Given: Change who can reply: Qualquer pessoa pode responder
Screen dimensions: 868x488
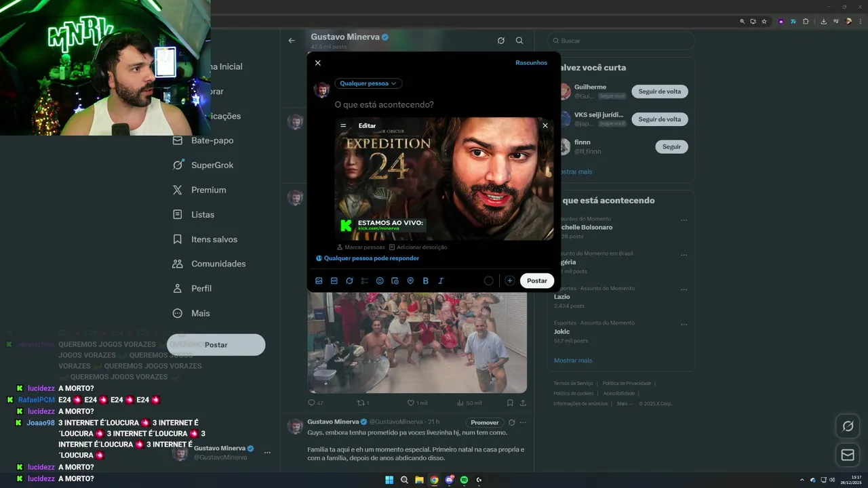Looking at the screenshot, I should [x=368, y=258].
